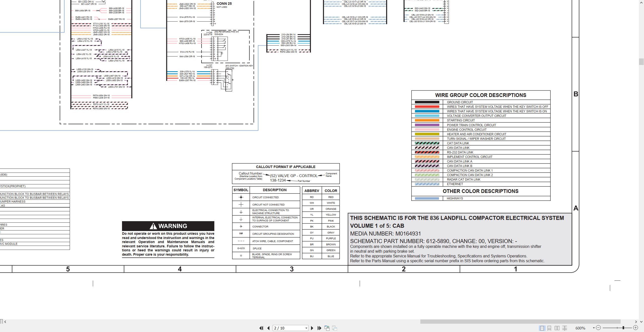Go to the first page
The width and height of the screenshot is (644, 332).
point(261,328)
